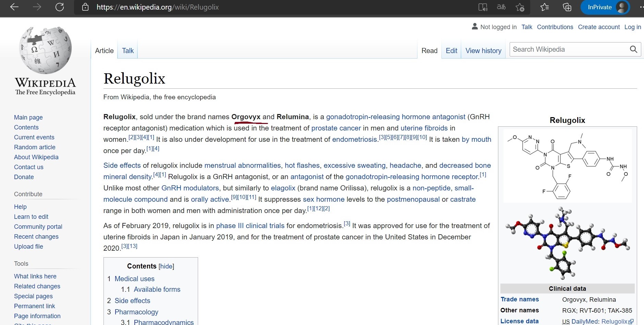Open Trade names link in infobox
This screenshot has width=644, height=325.
tap(520, 299)
